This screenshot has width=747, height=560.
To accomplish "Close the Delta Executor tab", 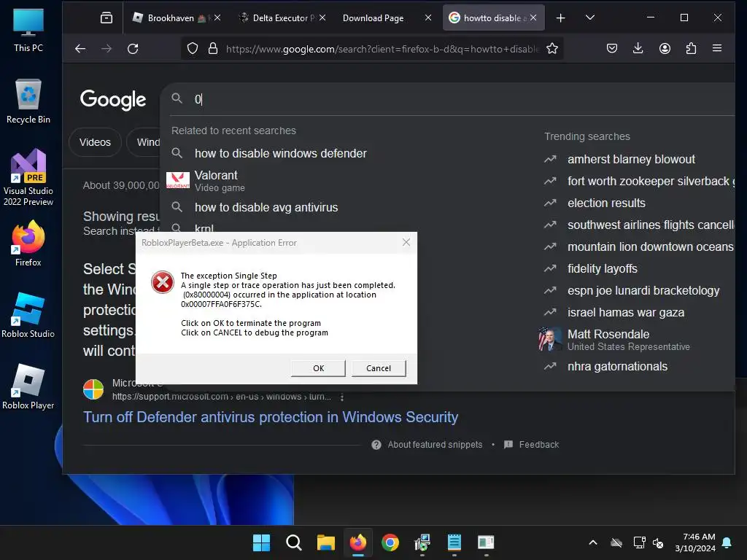I will tap(322, 17).
